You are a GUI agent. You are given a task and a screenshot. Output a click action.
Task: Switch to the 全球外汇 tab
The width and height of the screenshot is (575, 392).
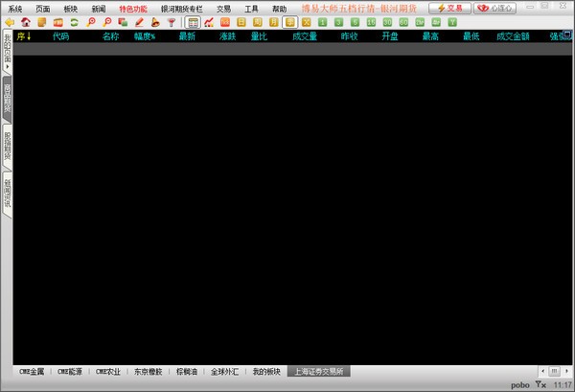click(224, 372)
